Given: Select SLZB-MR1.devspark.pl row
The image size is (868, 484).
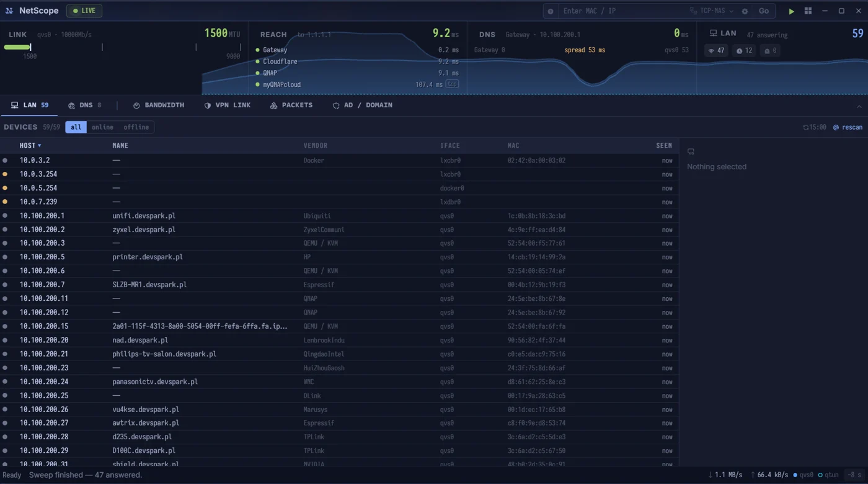Looking at the screenshot, I should (x=339, y=285).
